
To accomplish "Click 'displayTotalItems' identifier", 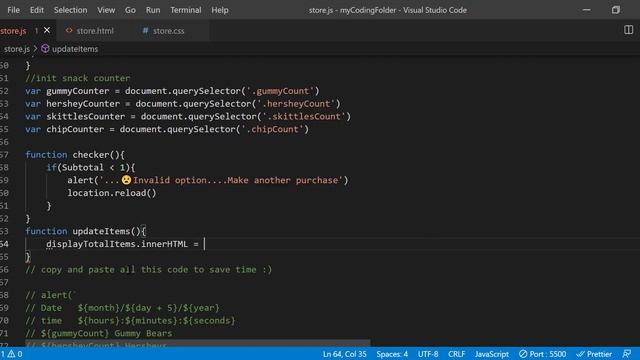I will 91,244.
